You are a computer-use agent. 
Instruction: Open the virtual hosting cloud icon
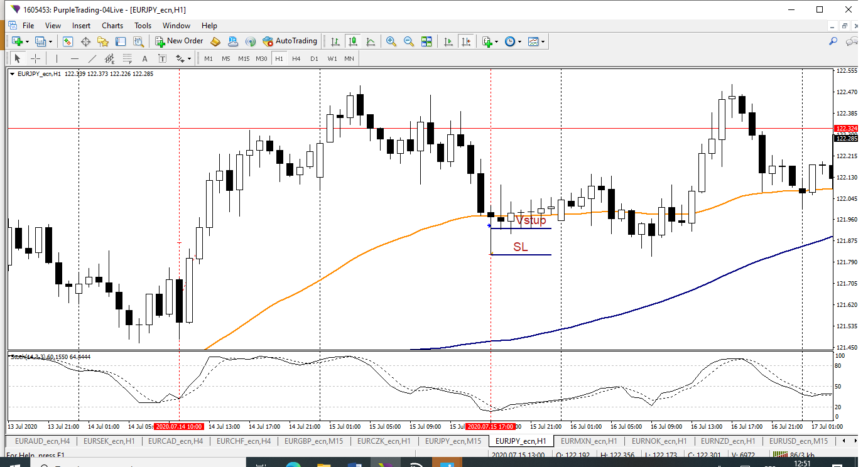pyautogui.click(x=233, y=41)
